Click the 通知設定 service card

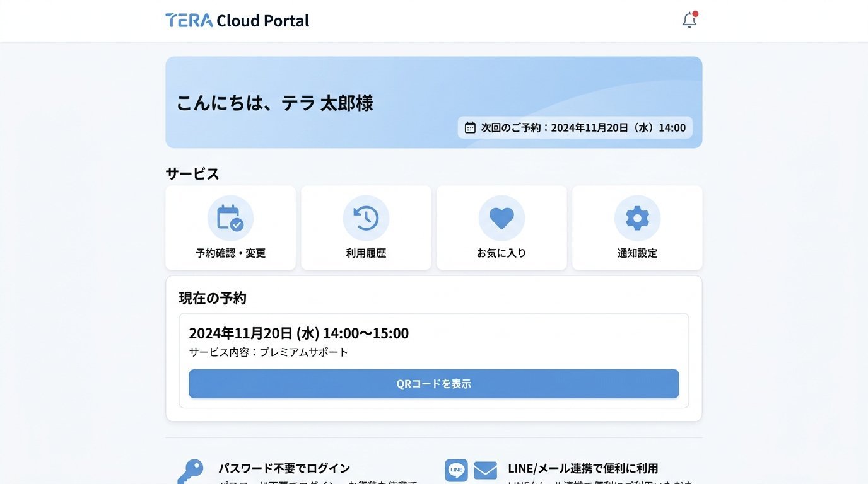coord(637,228)
